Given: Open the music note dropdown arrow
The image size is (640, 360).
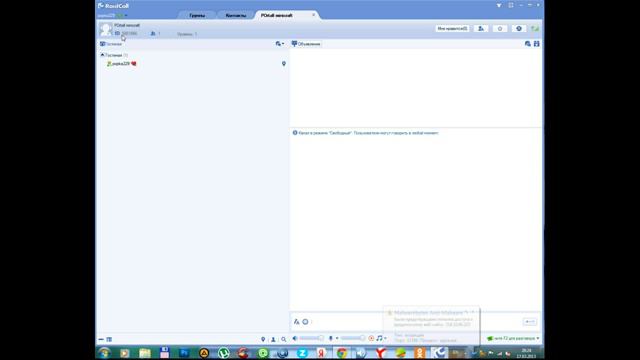Looking at the screenshot, I should point(385,338).
